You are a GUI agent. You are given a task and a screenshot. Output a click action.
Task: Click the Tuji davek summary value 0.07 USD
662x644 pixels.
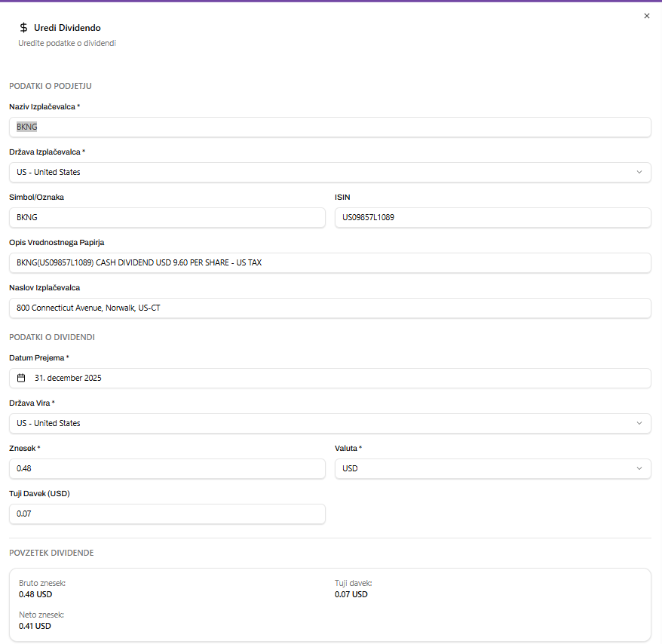tap(351, 594)
